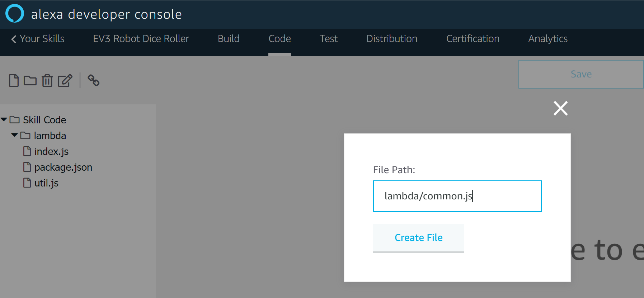Click the EV3 Robot Dice Roller skill name
644x298 pixels.
(x=141, y=39)
